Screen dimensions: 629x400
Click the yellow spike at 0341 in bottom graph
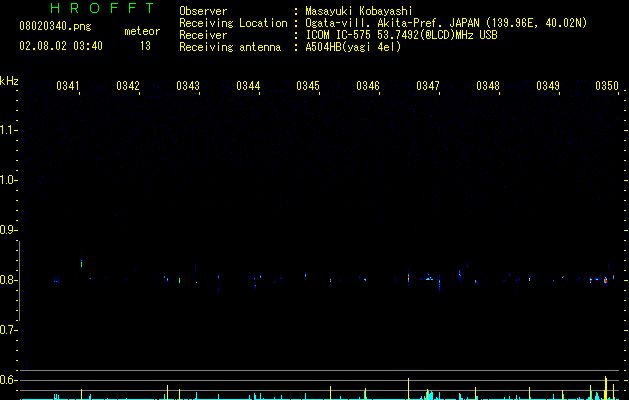click(81, 394)
